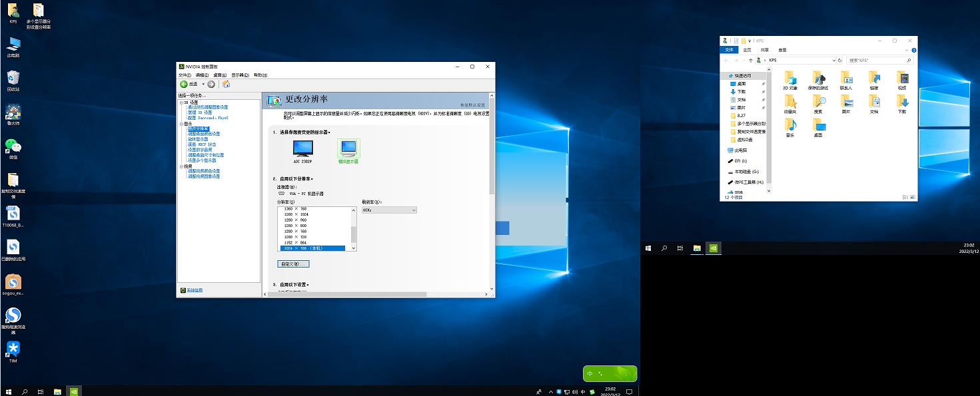Screen dimensions: 980x396
Task: Open the 音乐 music folder
Action: coord(790,125)
